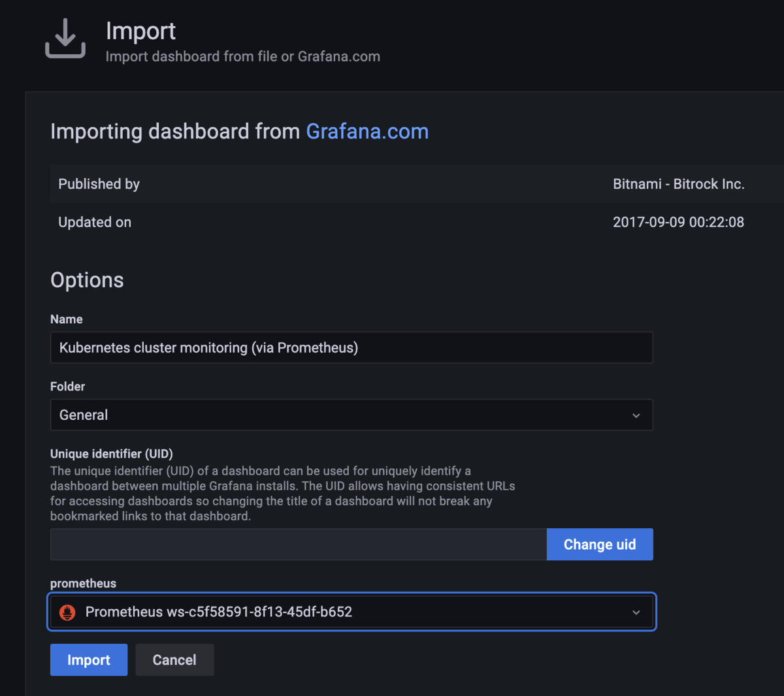Click the 'Unique identifier (UID)' label
The height and width of the screenshot is (696, 784).
pos(112,454)
